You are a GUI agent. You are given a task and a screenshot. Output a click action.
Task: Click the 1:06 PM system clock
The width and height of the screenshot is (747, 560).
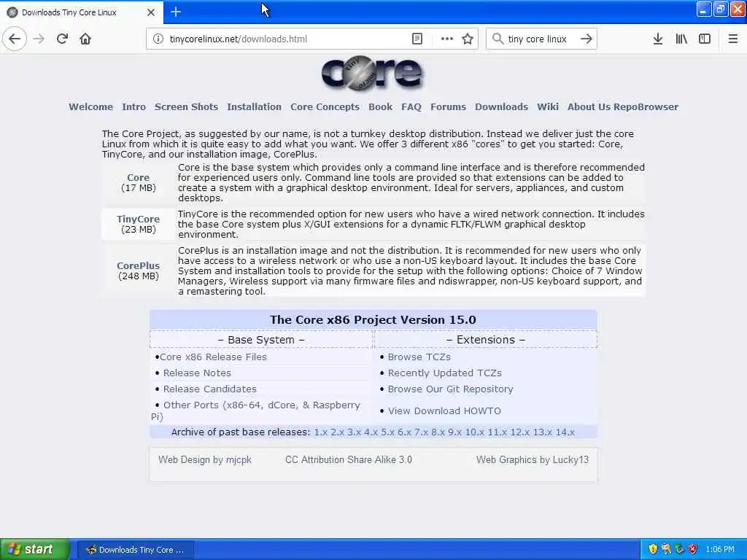pos(720,550)
